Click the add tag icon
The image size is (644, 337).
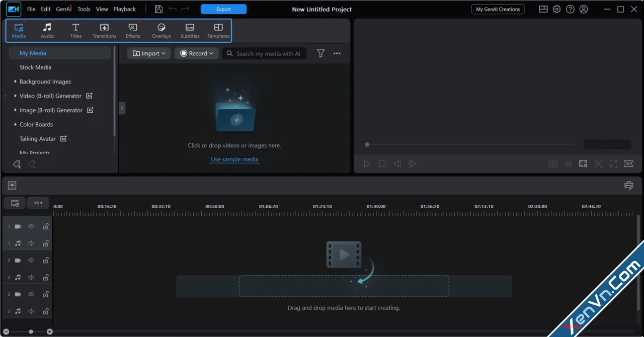pos(17,164)
